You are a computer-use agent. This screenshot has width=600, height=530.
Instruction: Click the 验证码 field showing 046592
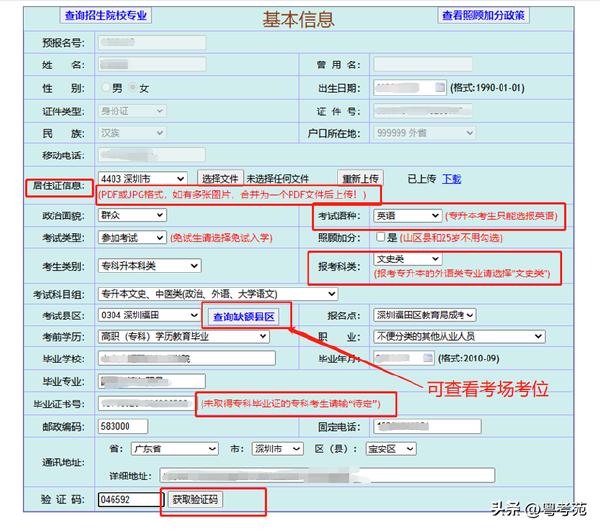tap(130, 499)
